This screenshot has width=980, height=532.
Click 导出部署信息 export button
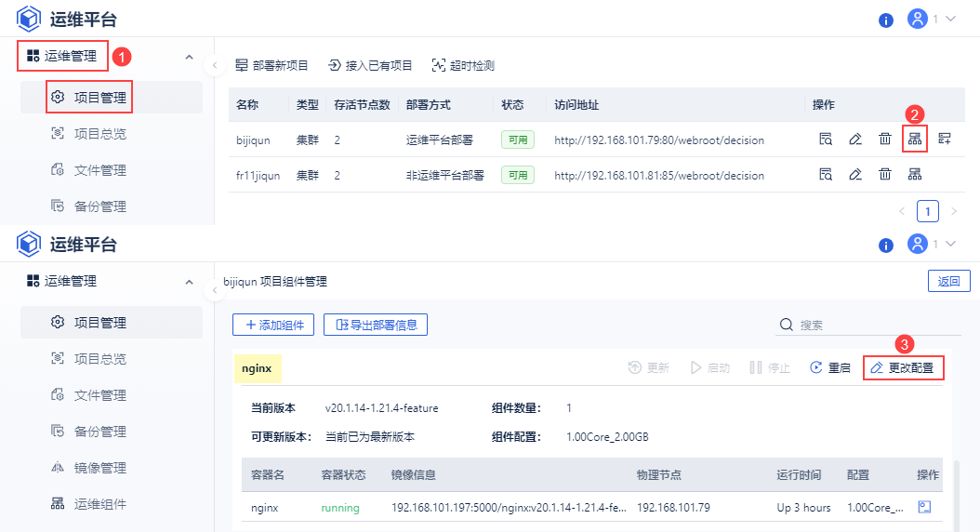point(376,325)
